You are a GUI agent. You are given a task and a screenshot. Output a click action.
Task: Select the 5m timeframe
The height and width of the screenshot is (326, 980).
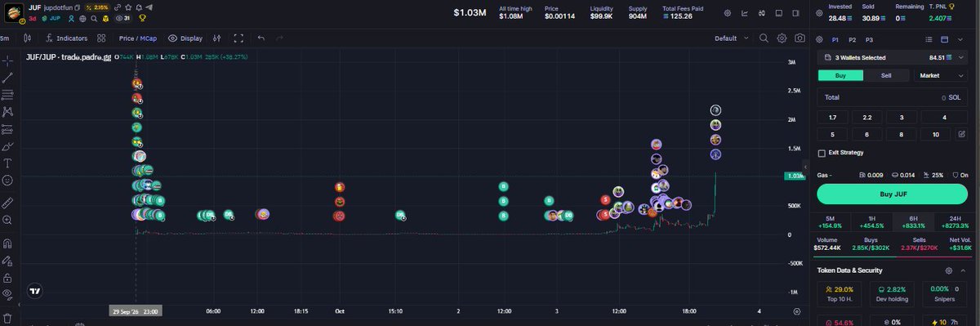[5, 38]
